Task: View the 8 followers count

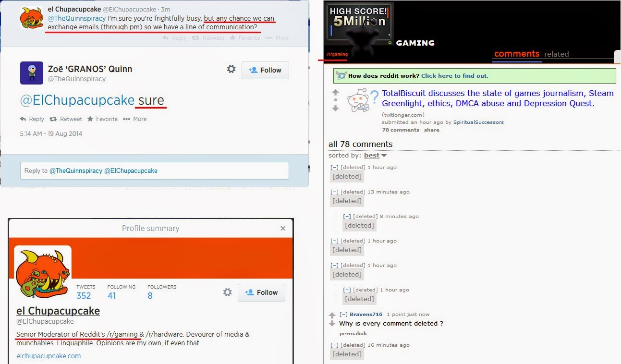Action: 162,292
